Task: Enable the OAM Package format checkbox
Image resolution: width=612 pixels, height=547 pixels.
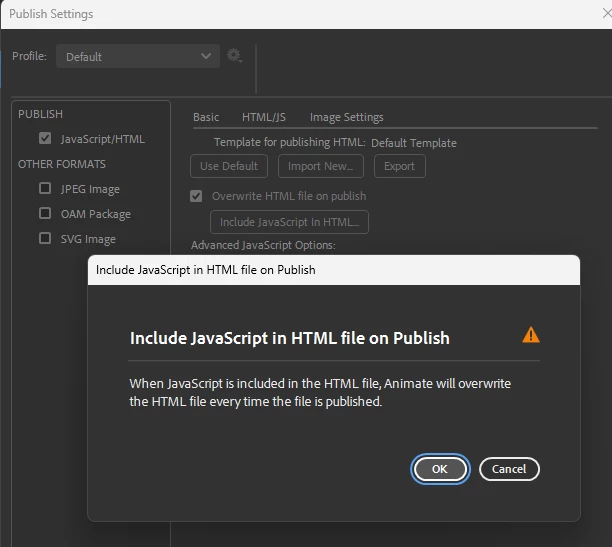Action: [x=45, y=213]
